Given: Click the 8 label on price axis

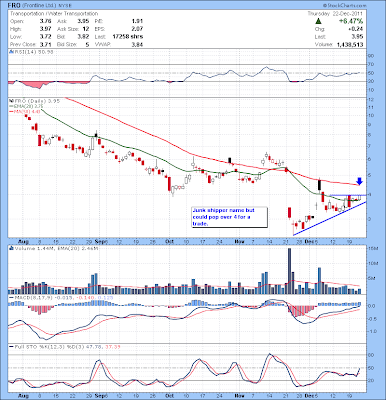Looking at the screenshot, I should [369, 135].
